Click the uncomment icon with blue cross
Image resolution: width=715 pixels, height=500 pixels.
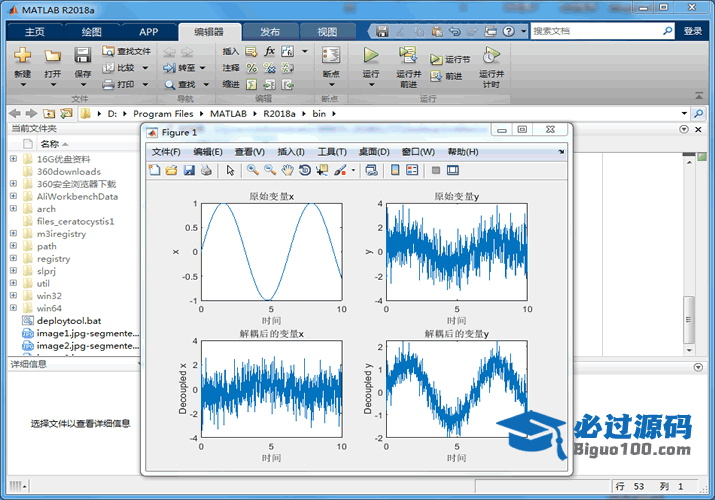click(x=270, y=68)
